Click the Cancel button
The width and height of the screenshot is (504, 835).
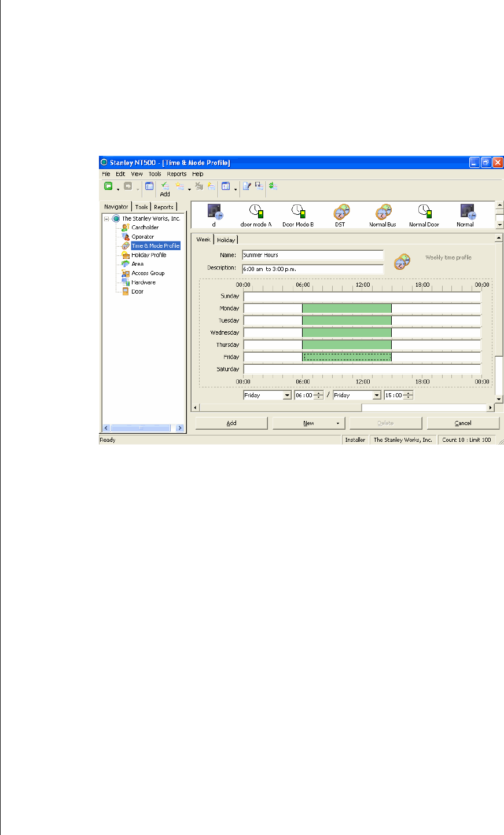point(463,423)
